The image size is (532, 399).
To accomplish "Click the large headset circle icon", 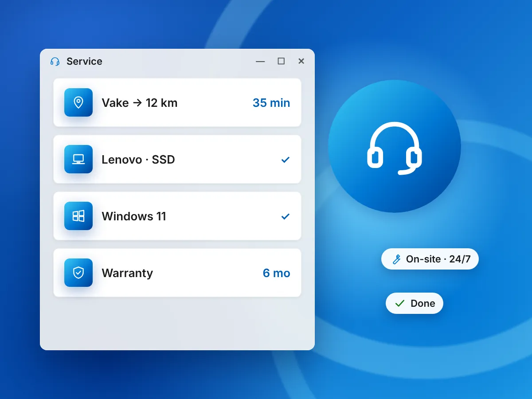I will [x=395, y=146].
